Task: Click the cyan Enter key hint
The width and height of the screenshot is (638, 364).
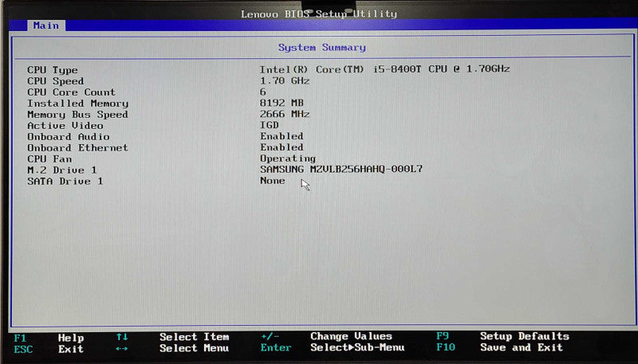Action: point(276,348)
